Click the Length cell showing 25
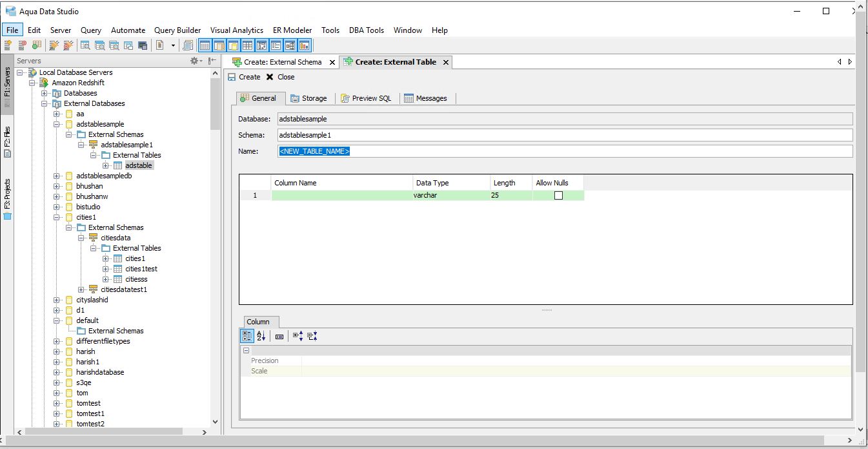868x449 pixels. tap(510, 195)
